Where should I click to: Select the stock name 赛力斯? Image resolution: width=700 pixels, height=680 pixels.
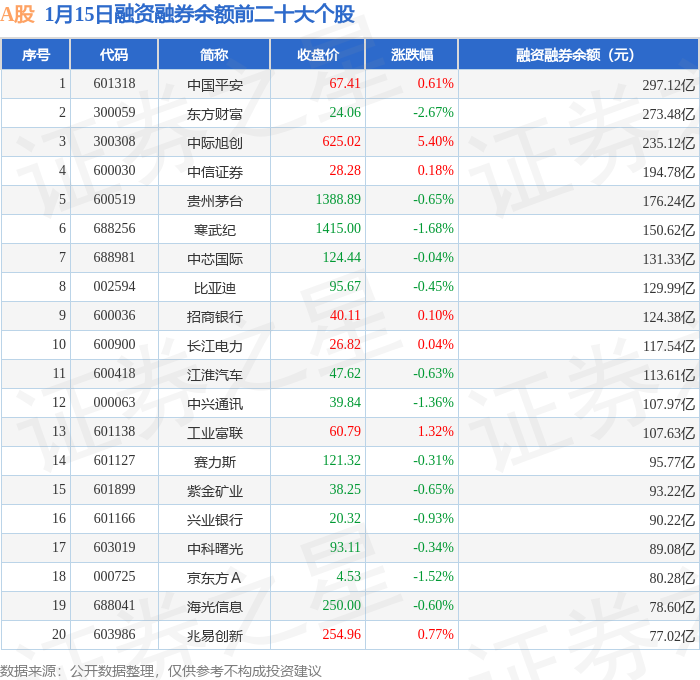point(215,462)
